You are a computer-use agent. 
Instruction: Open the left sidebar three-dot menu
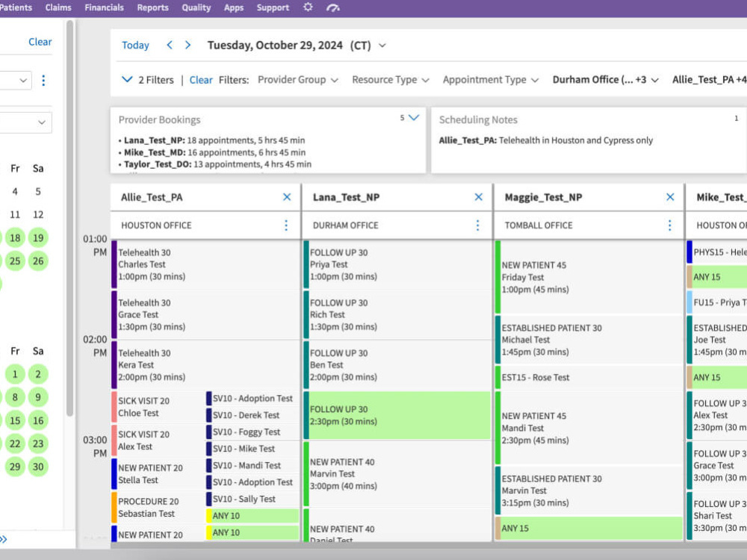point(43,80)
